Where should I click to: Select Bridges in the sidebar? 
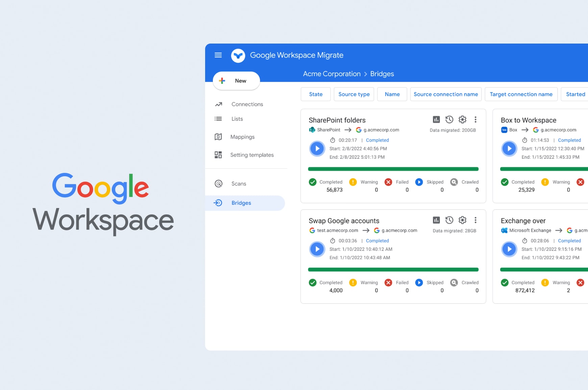(x=241, y=203)
